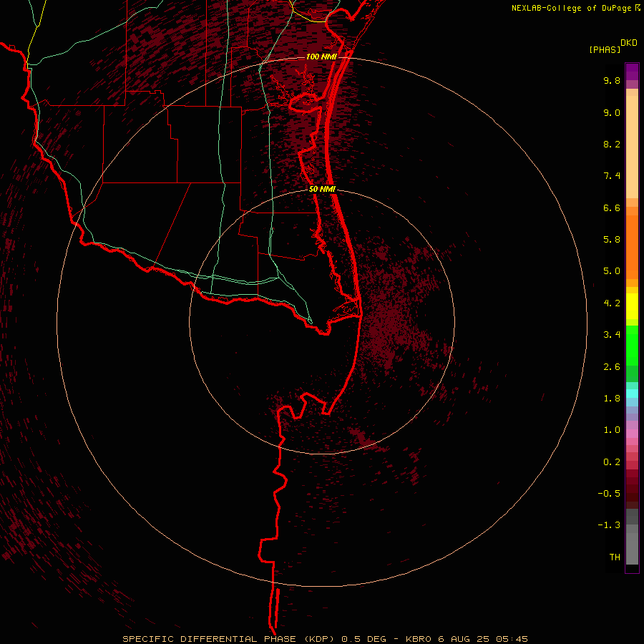Viewport: 644px width, 644px height.
Task: Click the 0.2 value on the color scale
Action: click(612, 462)
